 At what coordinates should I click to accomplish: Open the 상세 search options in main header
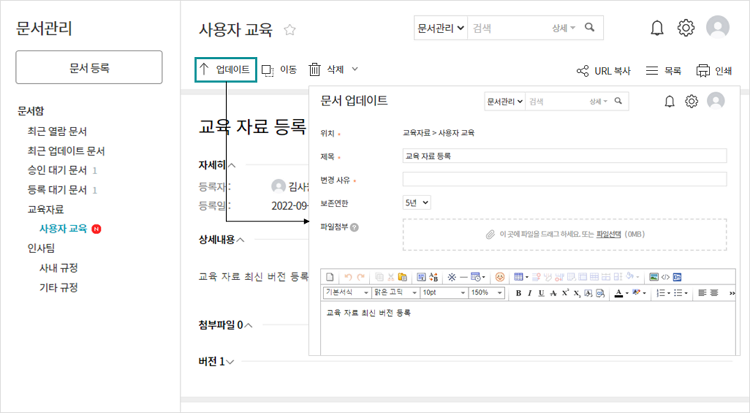coord(563,28)
